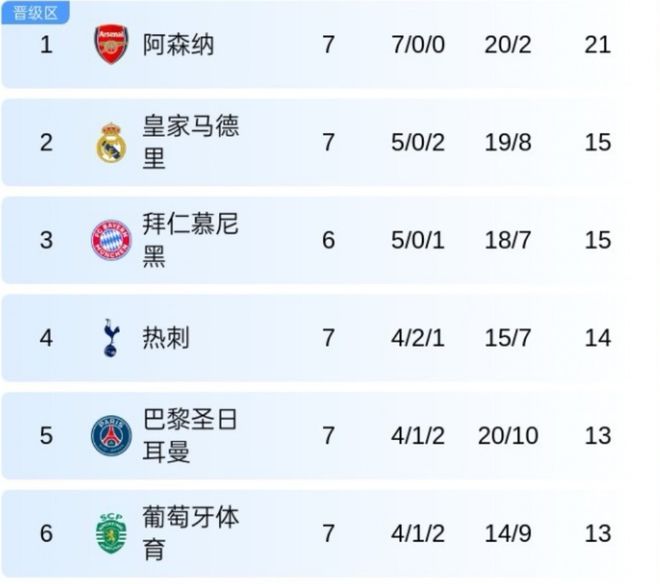Open team 葡萄牙体育
This screenshot has width=660, height=584.
(x=190, y=533)
